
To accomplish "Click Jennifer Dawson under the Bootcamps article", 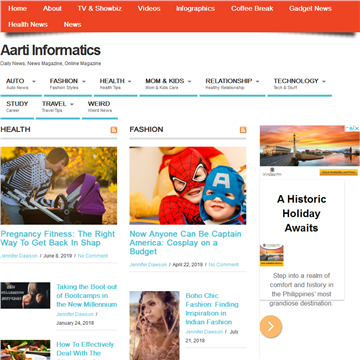I will (75, 314).
